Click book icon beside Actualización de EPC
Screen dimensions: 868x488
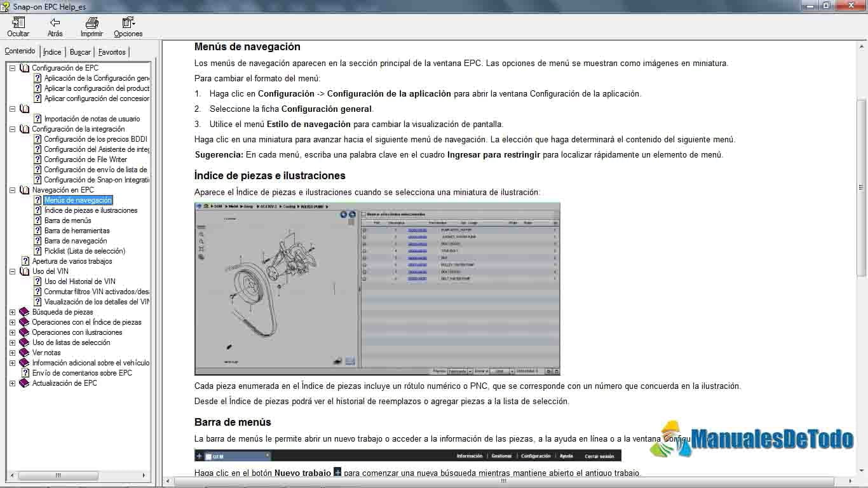click(x=25, y=383)
